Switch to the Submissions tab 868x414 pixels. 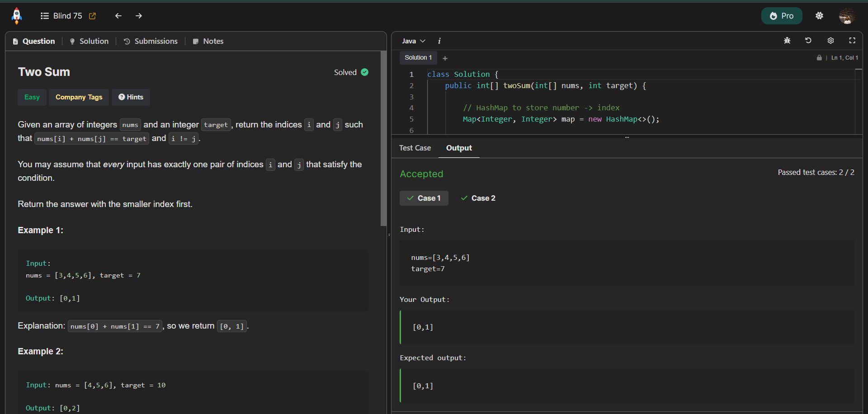(x=151, y=41)
